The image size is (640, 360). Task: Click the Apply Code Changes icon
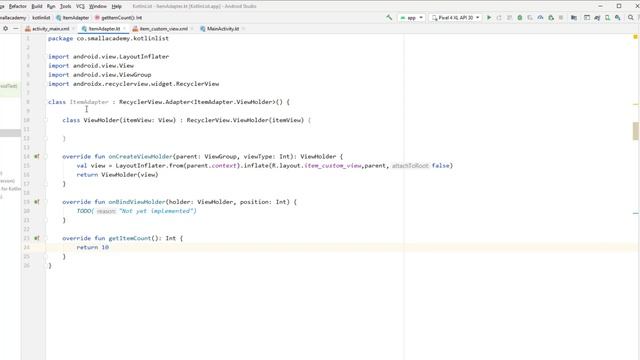pyautogui.click(x=509, y=18)
